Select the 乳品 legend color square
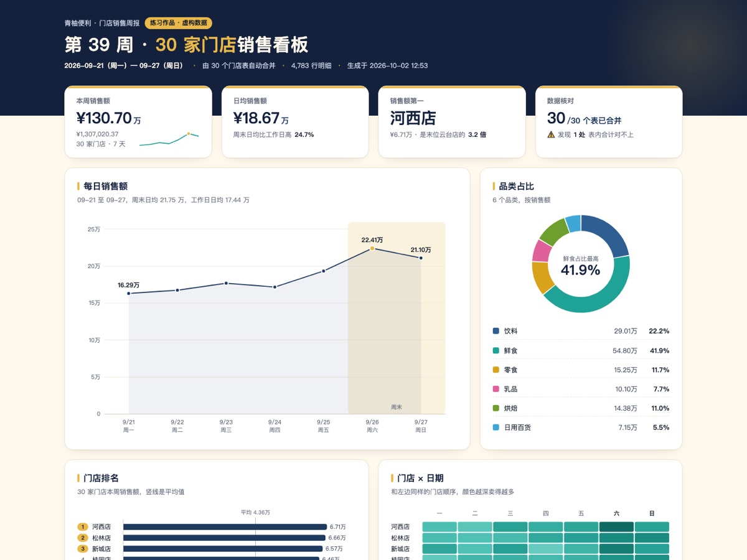The width and height of the screenshot is (747, 560). pos(496,389)
